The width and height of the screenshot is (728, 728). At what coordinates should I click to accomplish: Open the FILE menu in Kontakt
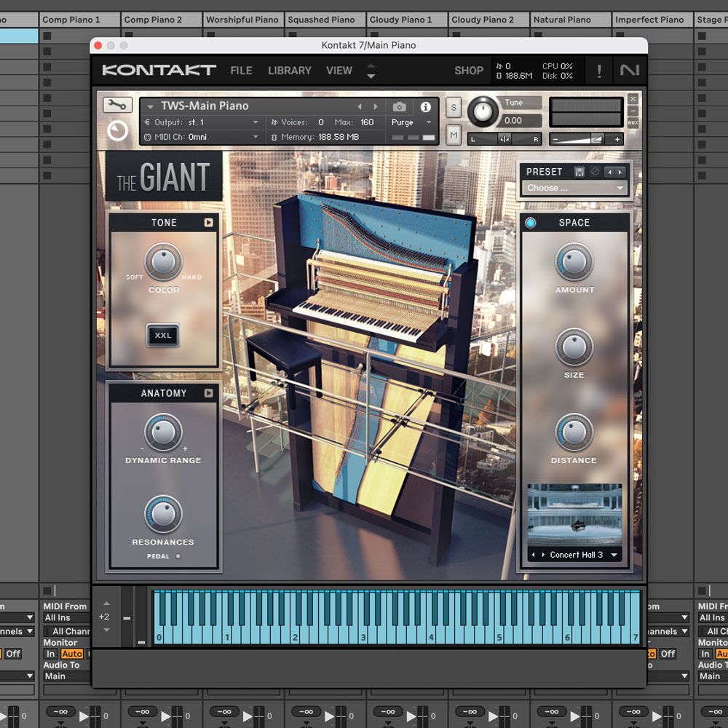click(x=241, y=71)
